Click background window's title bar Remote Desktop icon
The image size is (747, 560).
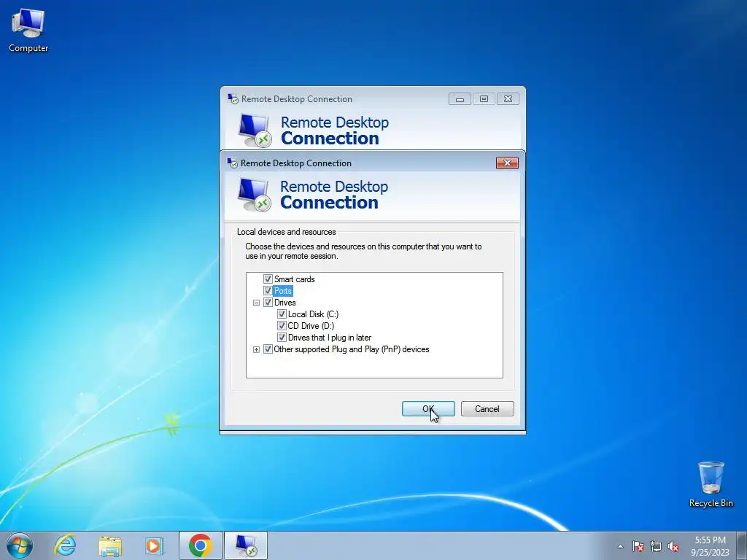click(233, 99)
